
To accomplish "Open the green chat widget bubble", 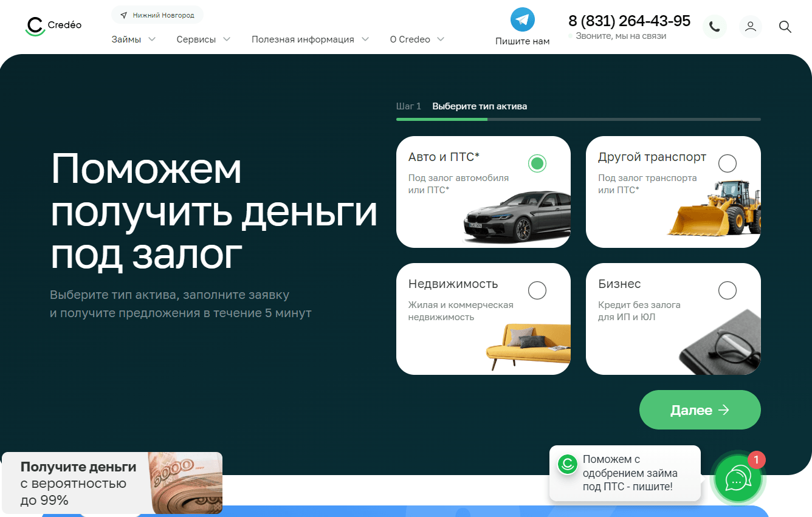I will pos(737,479).
